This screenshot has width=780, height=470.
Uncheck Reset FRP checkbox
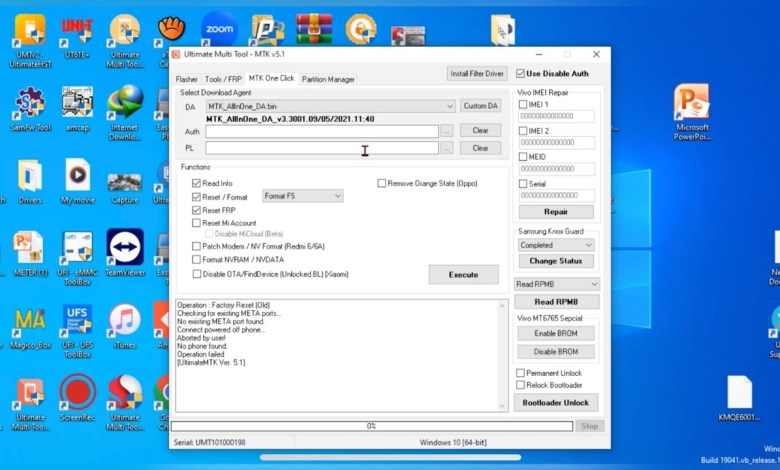(196, 210)
